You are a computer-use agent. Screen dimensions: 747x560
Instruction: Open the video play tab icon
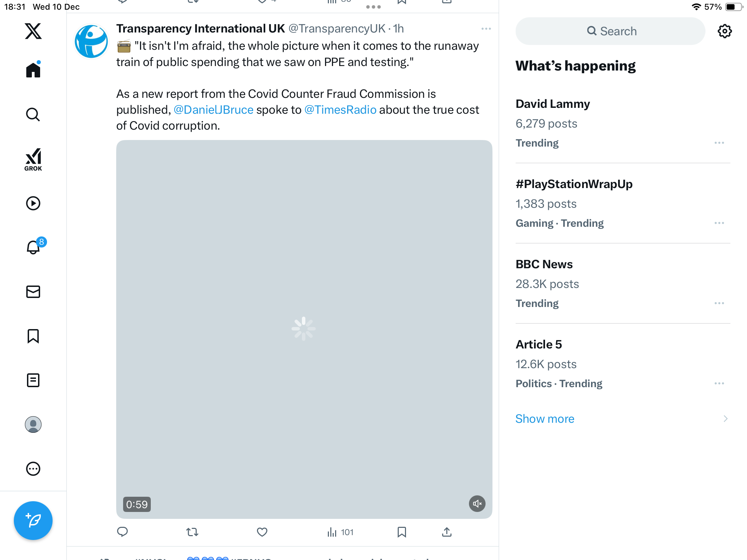(33, 203)
